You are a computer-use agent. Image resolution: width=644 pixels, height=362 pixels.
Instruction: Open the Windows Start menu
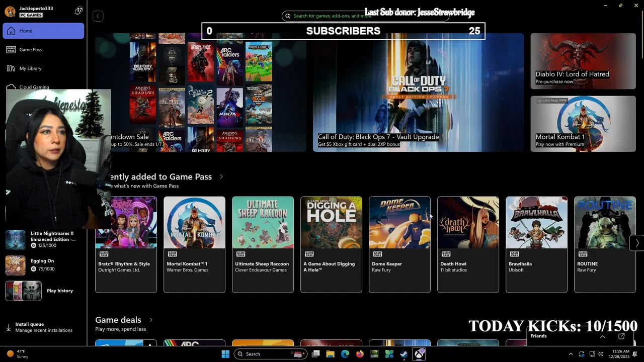click(225, 354)
